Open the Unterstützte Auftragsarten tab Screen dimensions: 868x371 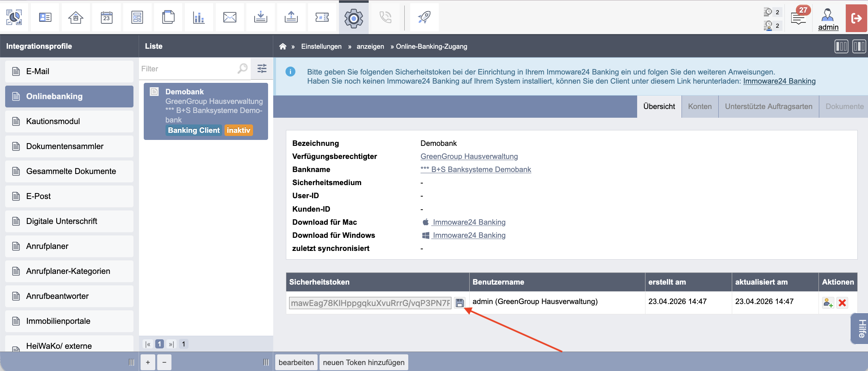tap(769, 107)
